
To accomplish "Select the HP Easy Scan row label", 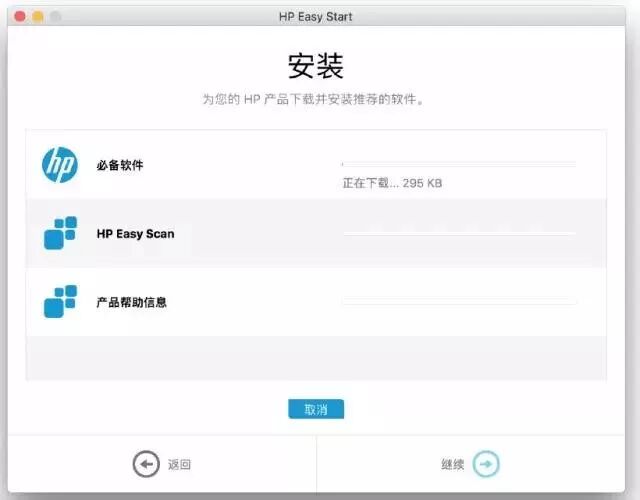I will pyautogui.click(x=136, y=234).
